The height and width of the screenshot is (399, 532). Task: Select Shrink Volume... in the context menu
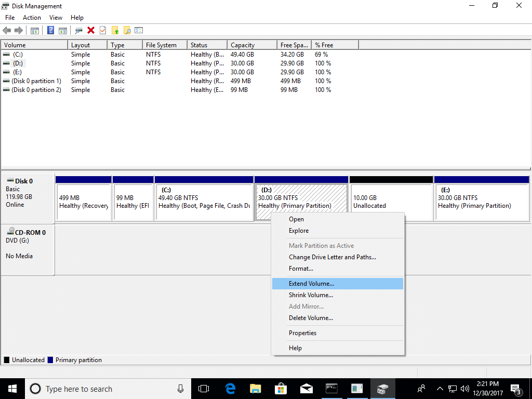[311, 295]
